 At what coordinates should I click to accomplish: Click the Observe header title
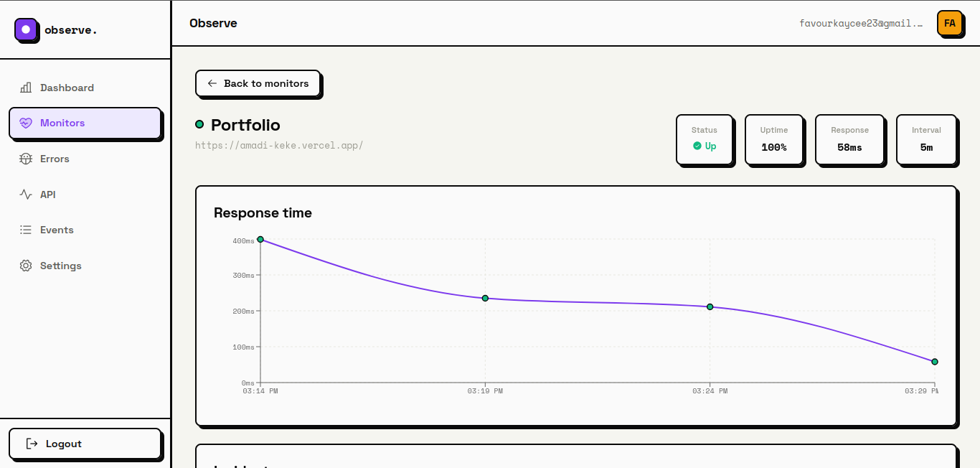(x=213, y=23)
